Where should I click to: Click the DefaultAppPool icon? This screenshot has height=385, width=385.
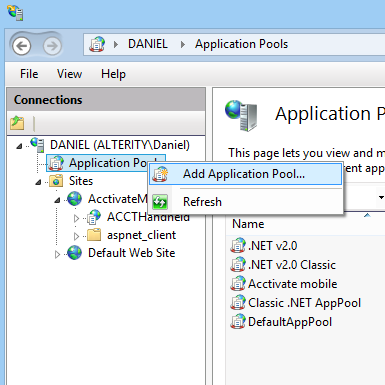tap(238, 322)
